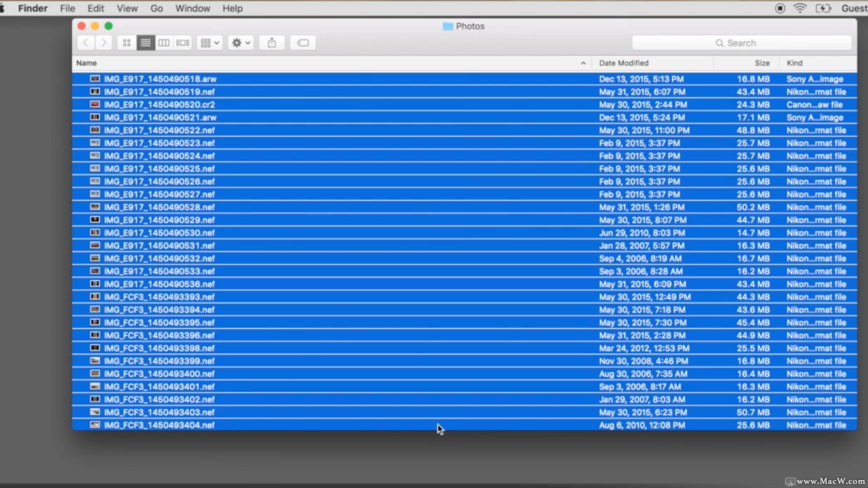Open the Wi-Fi menu bar icon
The height and width of the screenshot is (488, 868).
point(800,8)
